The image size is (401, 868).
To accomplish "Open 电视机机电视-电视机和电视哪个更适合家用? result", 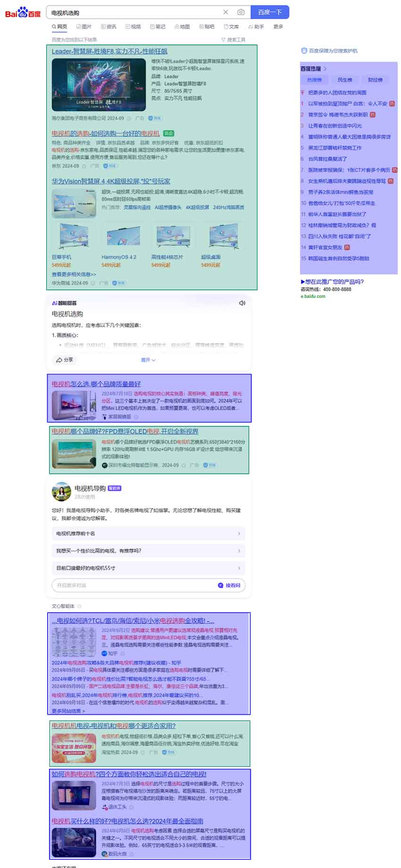I will (x=114, y=726).
